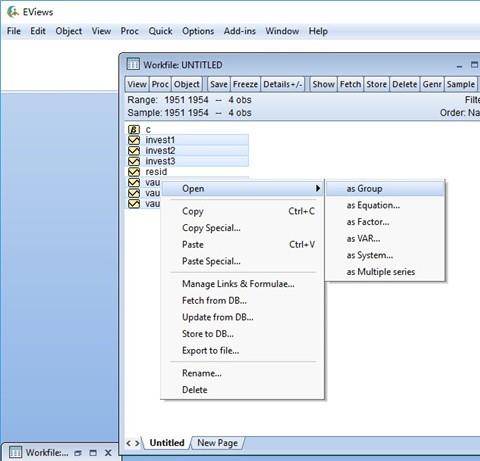480x461 pixels.
Task: Click the workfile View toolbar button
Action: pos(137,84)
